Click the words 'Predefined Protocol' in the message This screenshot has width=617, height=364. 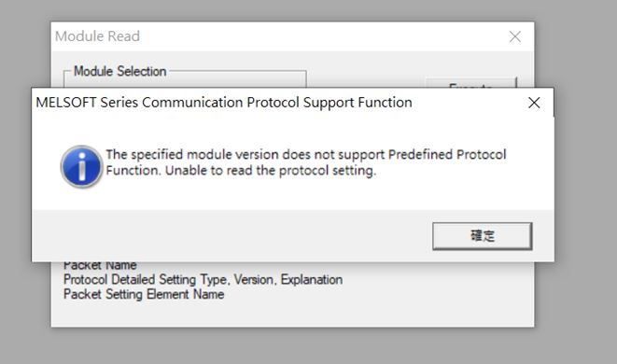coord(447,154)
